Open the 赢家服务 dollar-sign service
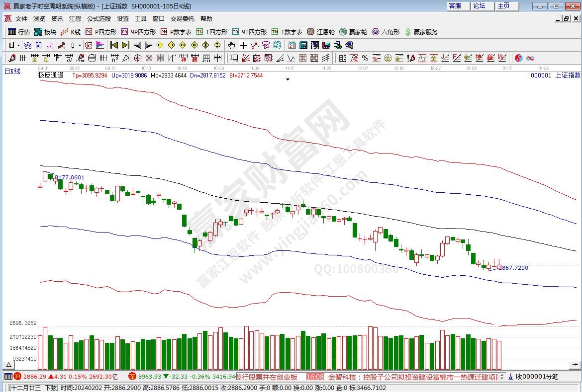Screen dimensions: 582x392 pos(421,32)
